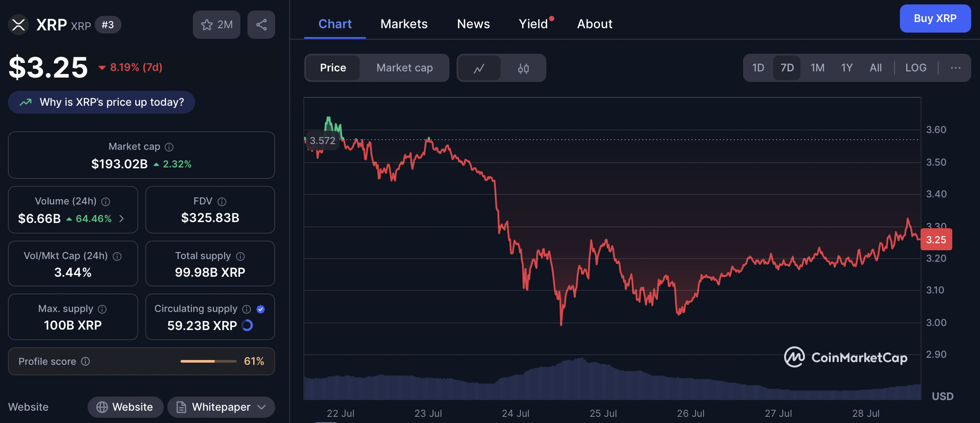
Task: Open Market cap info icon
Action: [x=169, y=147]
